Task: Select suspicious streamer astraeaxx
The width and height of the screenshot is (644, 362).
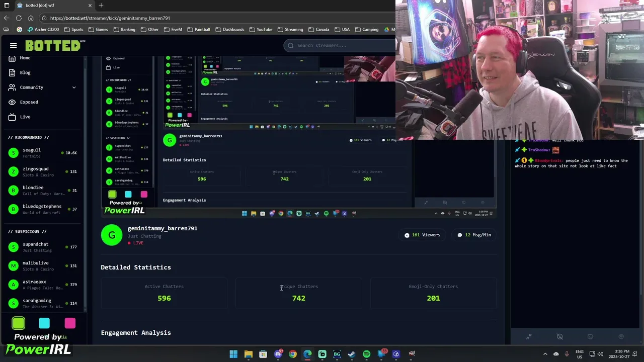Action: click(x=43, y=285)
